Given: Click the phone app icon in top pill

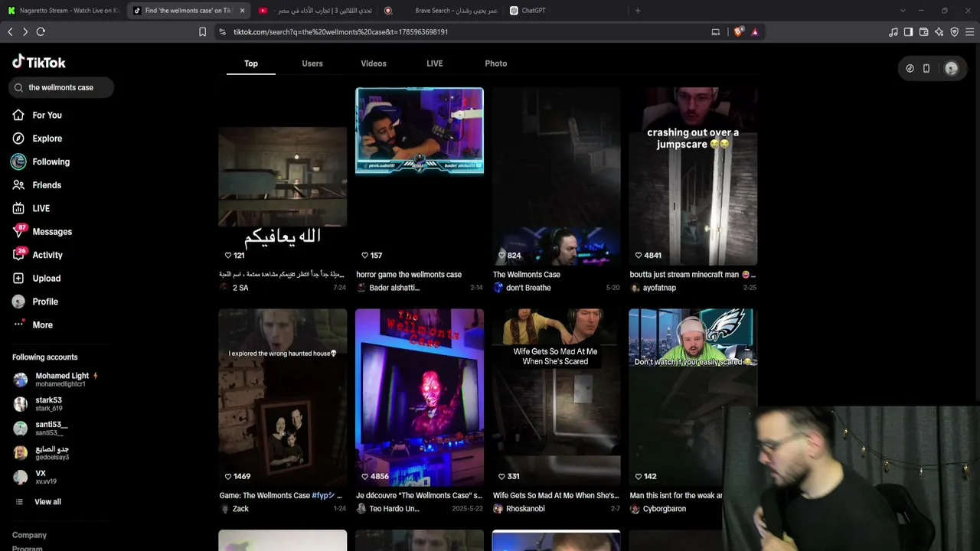Looking at the screenshot, I should [926, 68].
